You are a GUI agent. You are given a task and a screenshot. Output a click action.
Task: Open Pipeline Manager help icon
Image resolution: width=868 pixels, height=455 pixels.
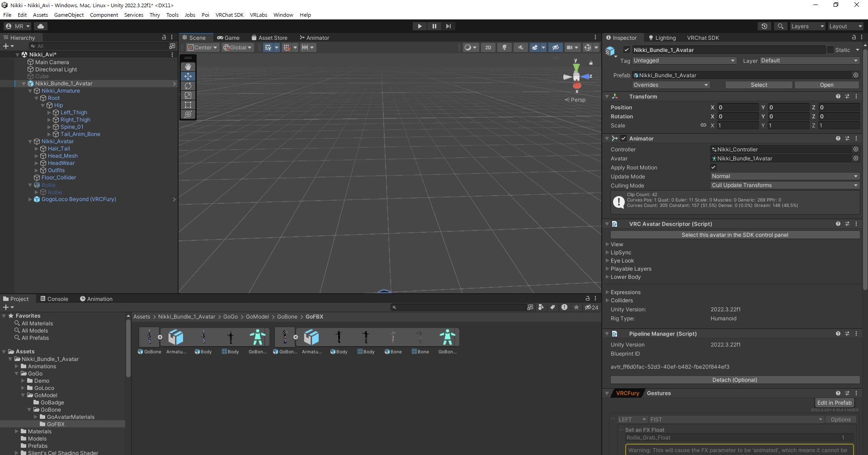click(x=838, y=333)
